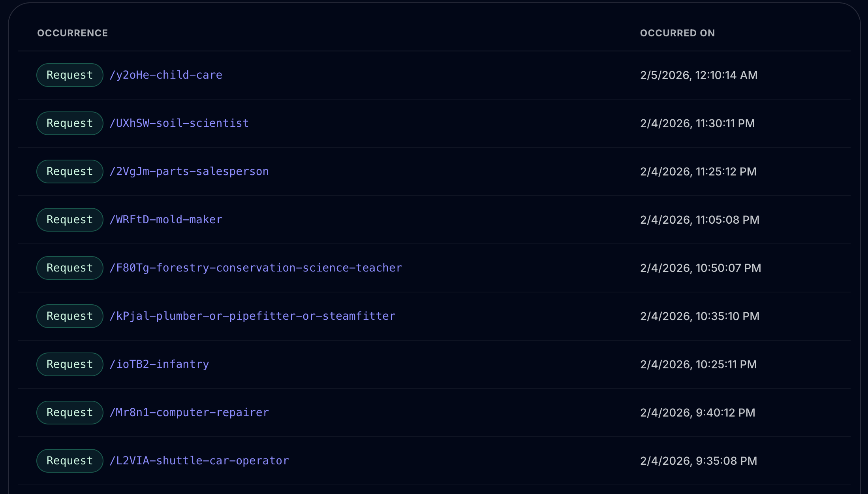868x494 pixels.
Task: Open the forestry-conservation-science-teacher request link
Action: [x=256, y=268]
